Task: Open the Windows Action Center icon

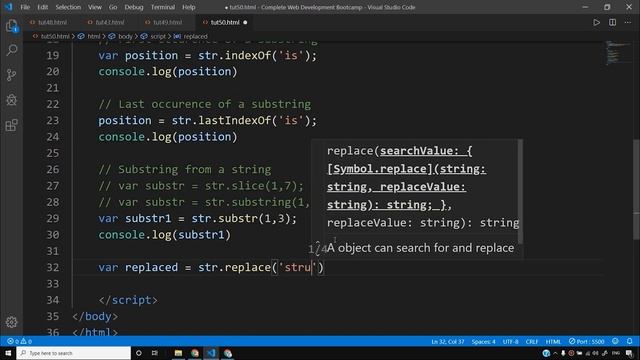Action: point(630,353)
